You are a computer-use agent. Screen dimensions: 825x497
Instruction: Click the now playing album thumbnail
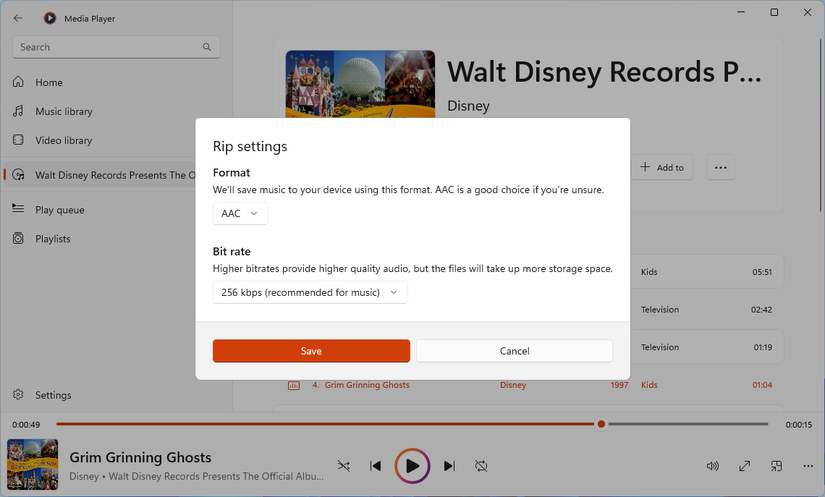click(x=33, y=465)
